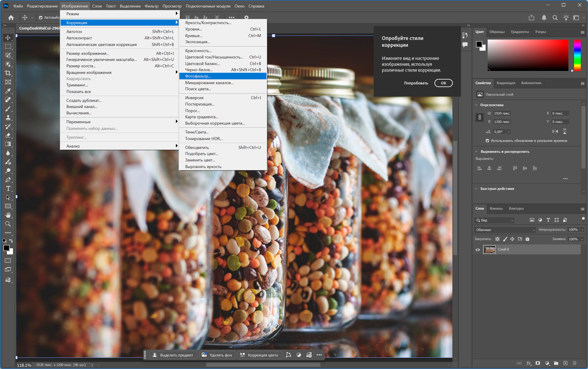Click the width field showing 1920 пикс
This screenshot has width=588, height=369.
[x=502, y=113]
